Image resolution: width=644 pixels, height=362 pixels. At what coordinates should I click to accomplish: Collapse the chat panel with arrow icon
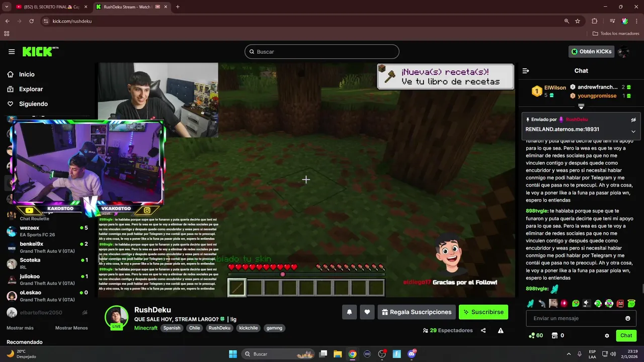tap(526, 71)
